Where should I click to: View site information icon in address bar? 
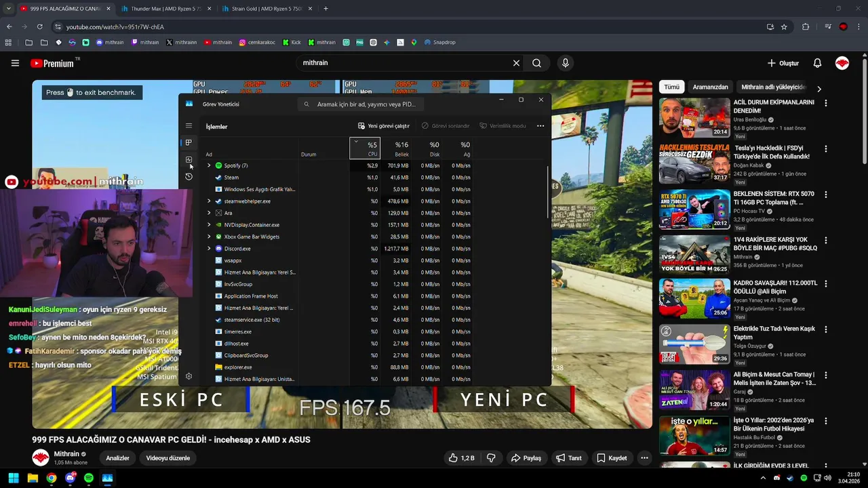point(58,26)
